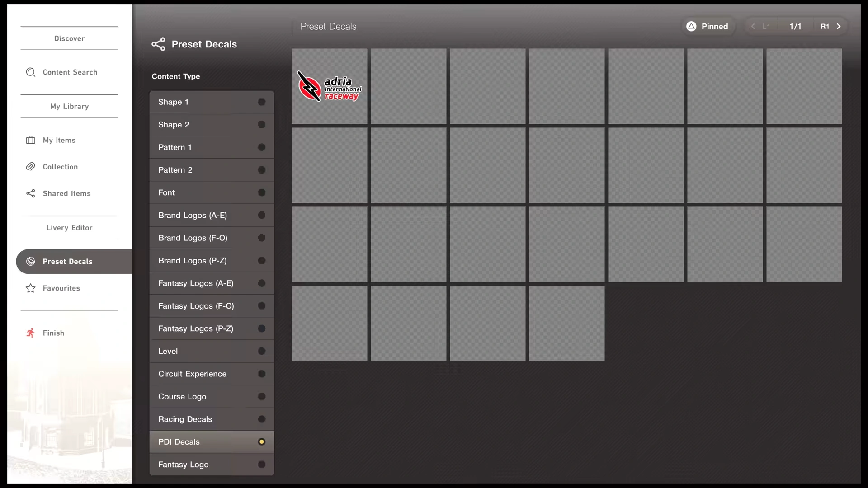Select the Shape 1 radio button
The image size is (868, 488).
point(261,102)
